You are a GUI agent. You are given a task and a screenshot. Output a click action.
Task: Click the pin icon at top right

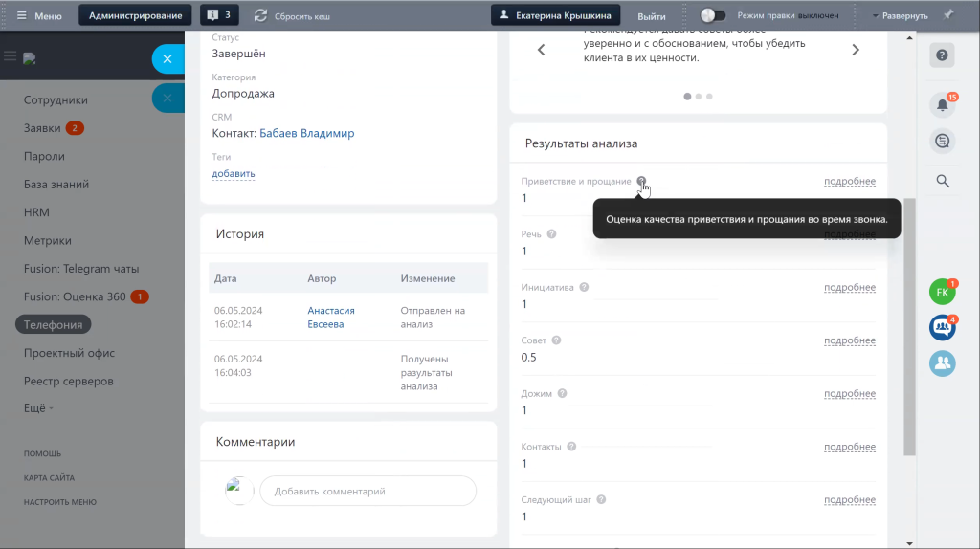coord(948,15)
